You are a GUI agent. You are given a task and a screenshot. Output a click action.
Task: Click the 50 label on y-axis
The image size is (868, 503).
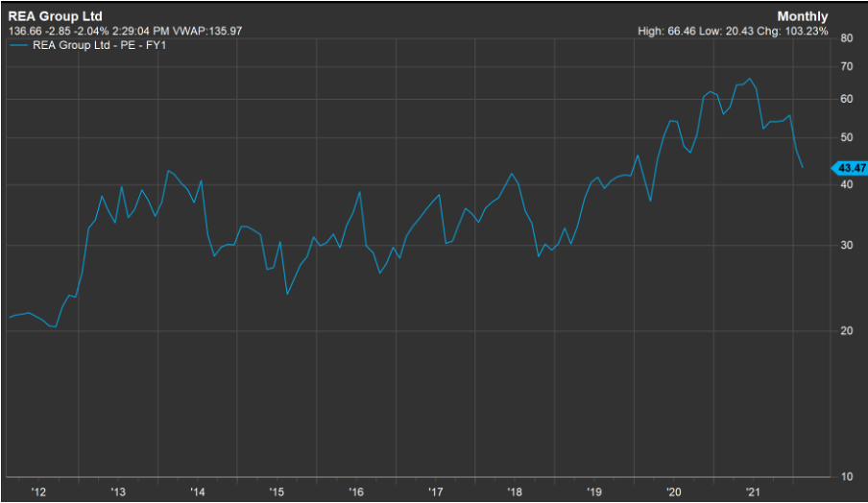pos(847,137)
